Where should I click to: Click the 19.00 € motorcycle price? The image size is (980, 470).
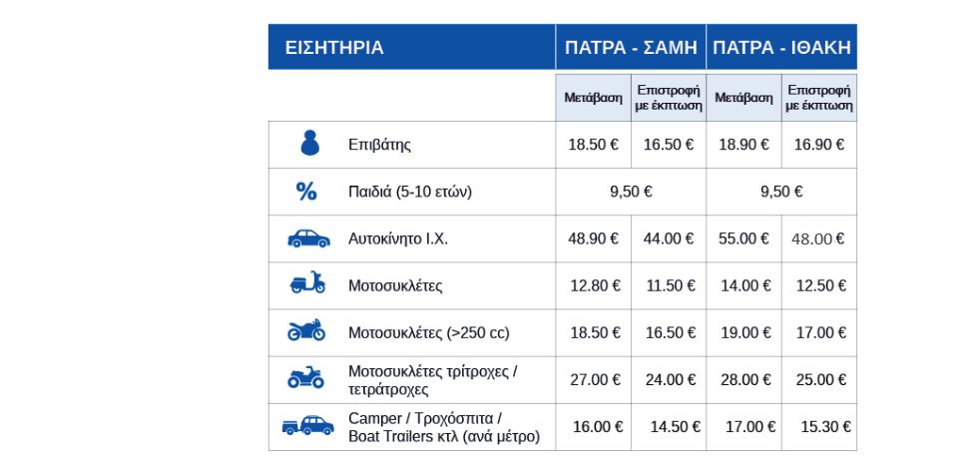[x=745, y=333]
